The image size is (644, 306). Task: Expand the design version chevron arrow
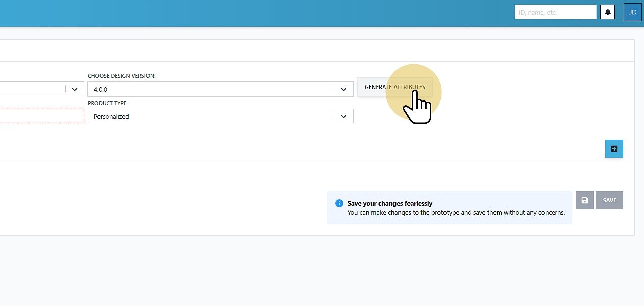click(344, 89)
